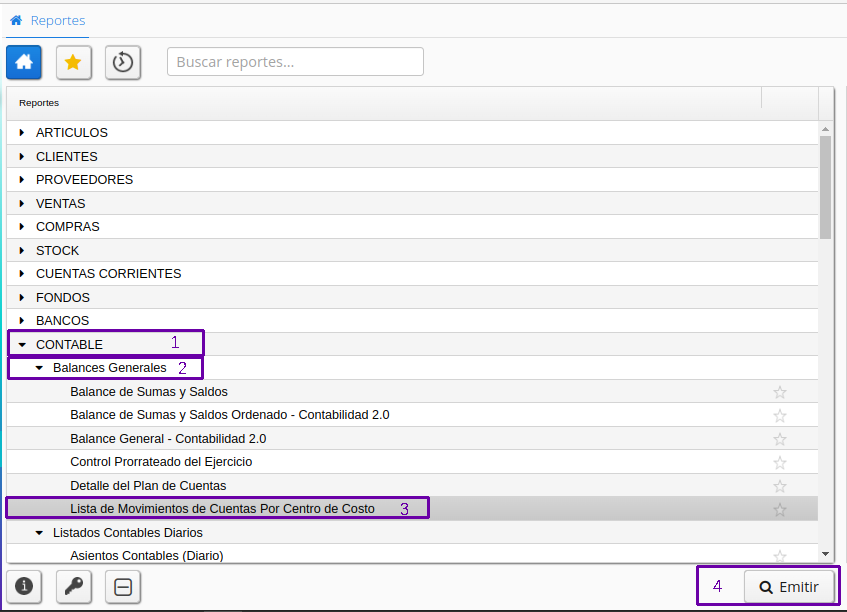Click the Buscar reportes search field
The image size is (847, 612).
pos(295,62)
